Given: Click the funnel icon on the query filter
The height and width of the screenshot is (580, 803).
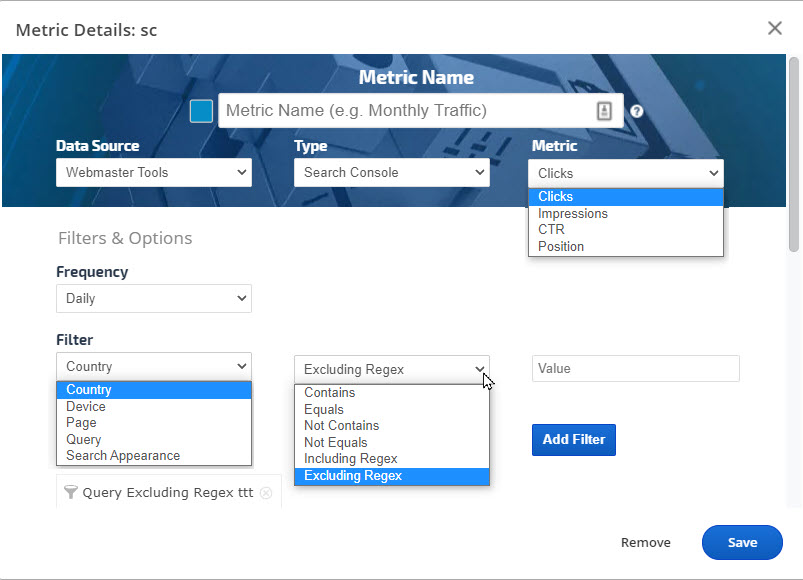Looking at the screenshot, I should [70, 492].
